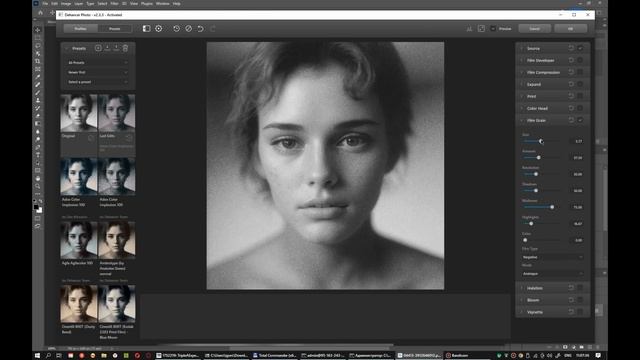The image size is (640, 360).
Task: Click the reset-all circle-slash icon
Action: (189, 29)
